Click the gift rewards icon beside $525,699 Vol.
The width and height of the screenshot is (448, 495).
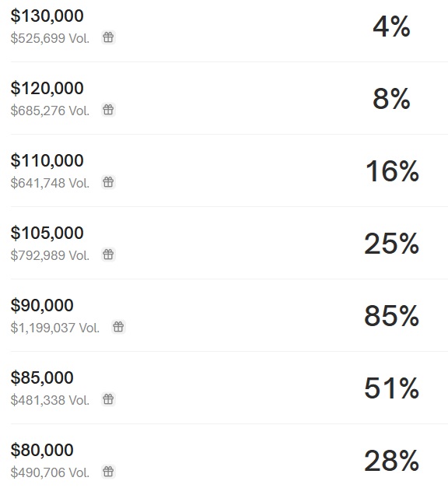pos(108,37)
